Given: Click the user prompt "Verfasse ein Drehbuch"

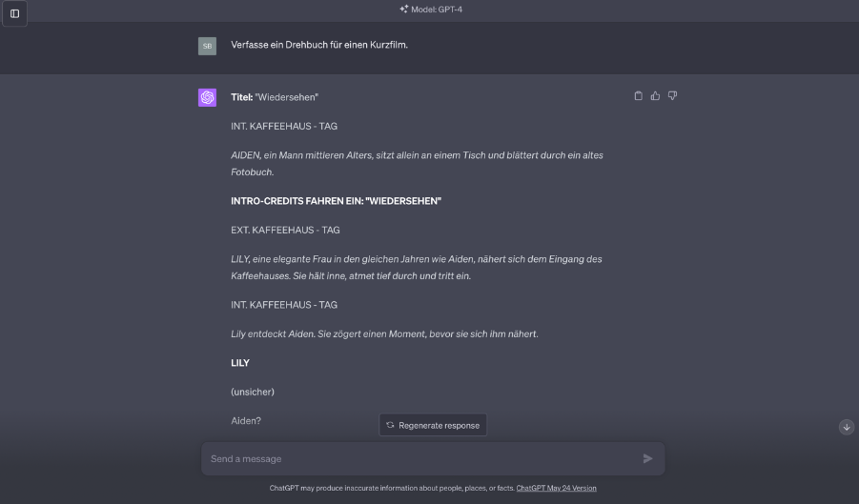Looking at the screenshot, I should 318,45.
